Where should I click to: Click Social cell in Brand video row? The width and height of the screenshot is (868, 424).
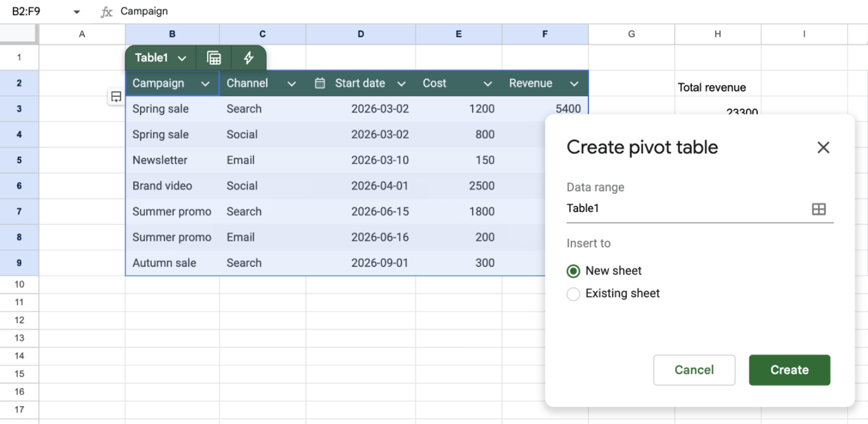coord(262,186)
